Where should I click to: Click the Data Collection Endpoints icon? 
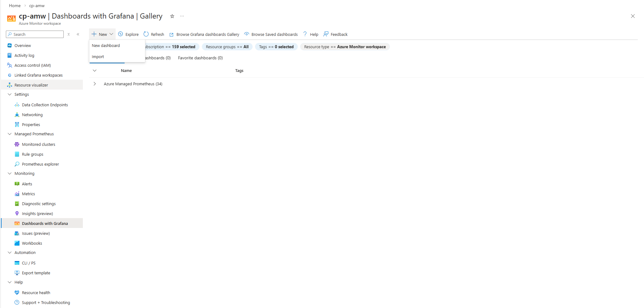[x=17, y=105]
